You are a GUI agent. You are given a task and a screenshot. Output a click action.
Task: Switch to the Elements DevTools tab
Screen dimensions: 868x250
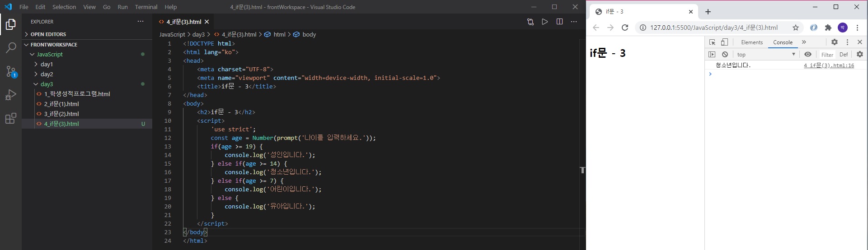pyautogui.click(x=752, y=42)
